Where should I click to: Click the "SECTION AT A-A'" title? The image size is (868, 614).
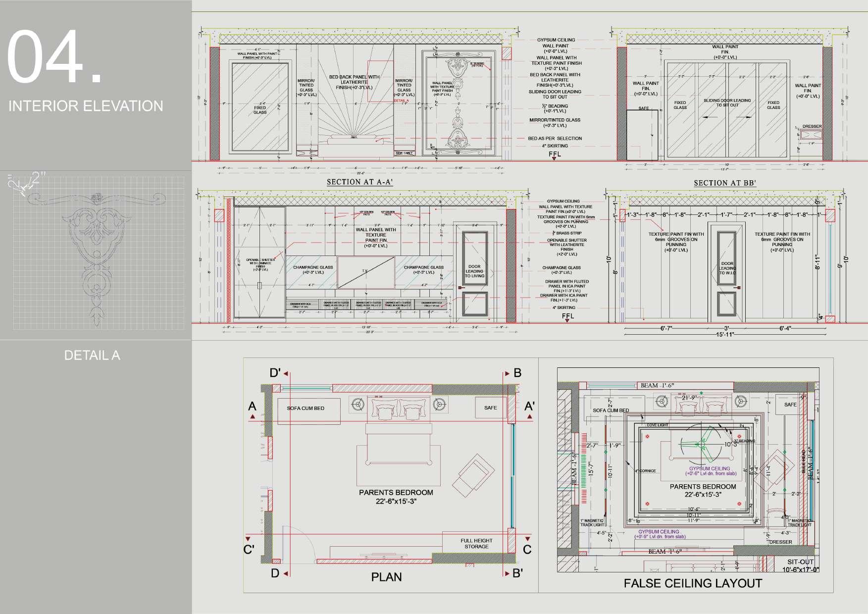(x=359, y=182)
